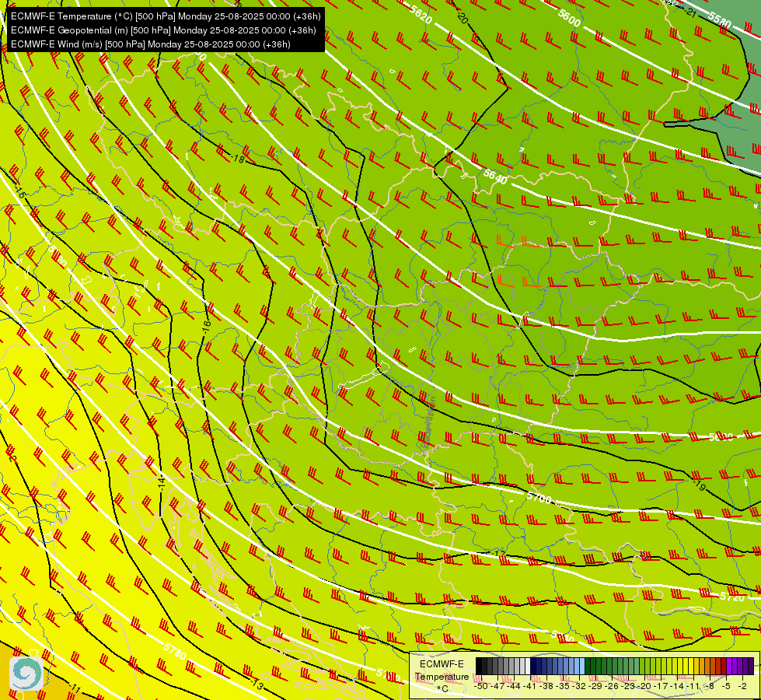Click the -50 tick label in legend
761x700 pixels.
481,686
